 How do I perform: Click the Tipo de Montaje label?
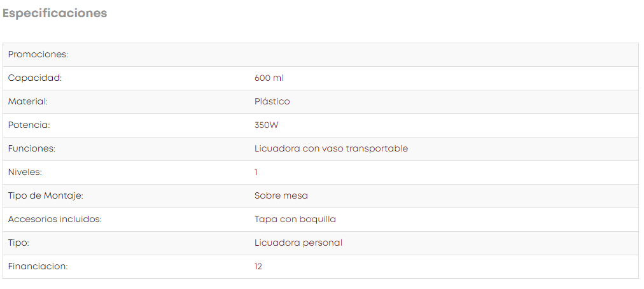(46, 196)
